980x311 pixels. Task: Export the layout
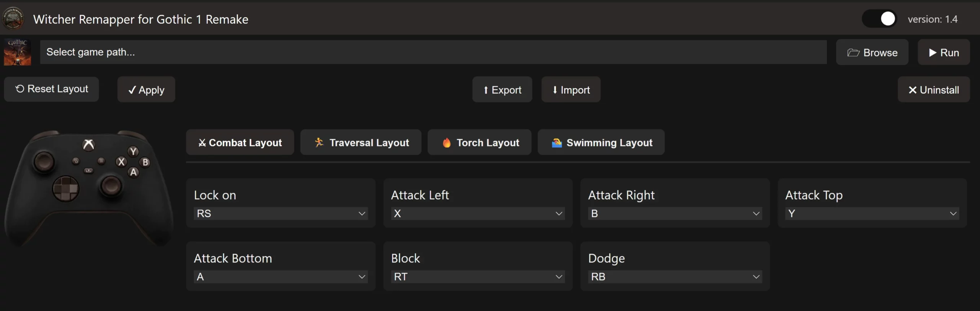click(x=502, y=90)
